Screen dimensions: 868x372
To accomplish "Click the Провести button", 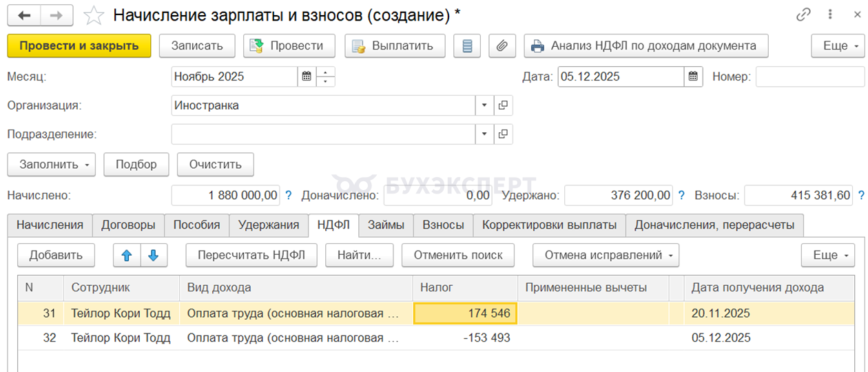I will click(289, 46).
